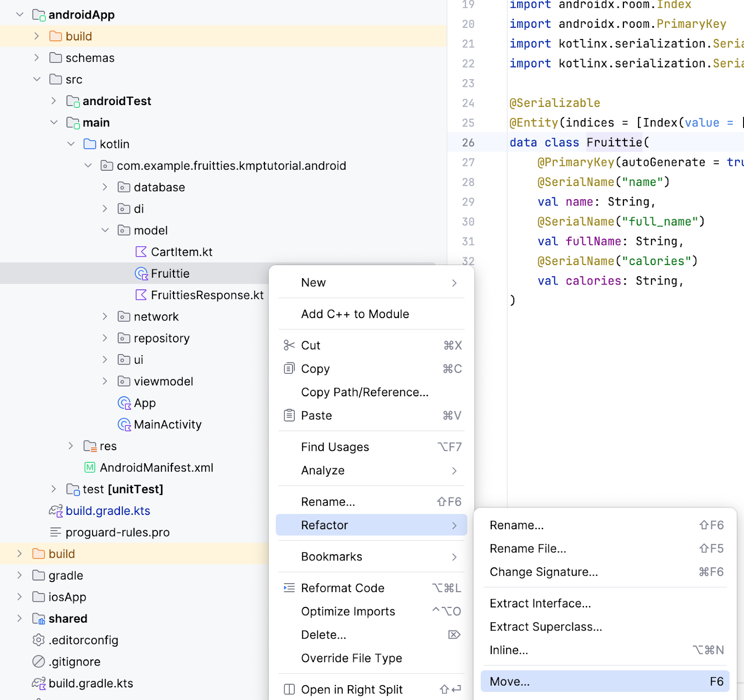Click the Open in Right Split icon
Image resolution: width=744 pixels, height=700 pixels.
(289, 689)
